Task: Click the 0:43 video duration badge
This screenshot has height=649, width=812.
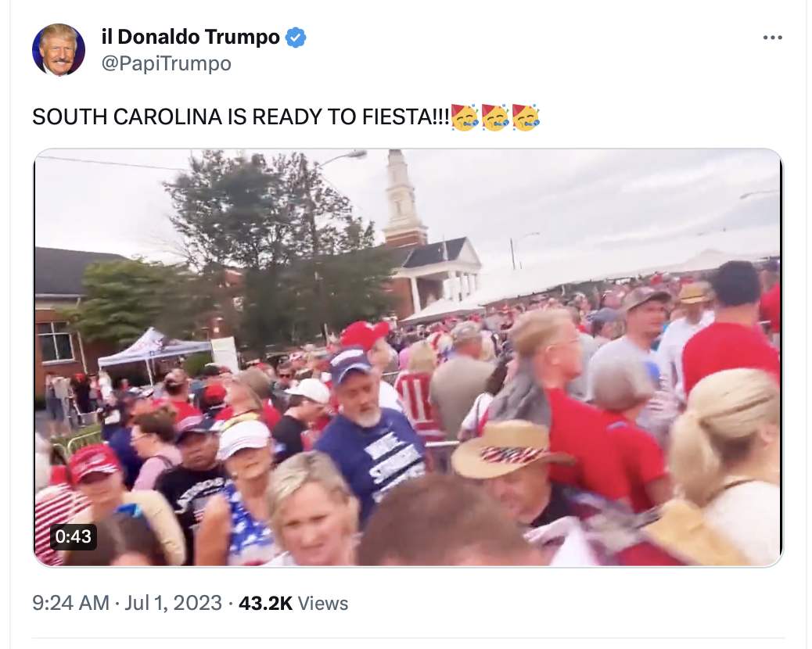Action: (x=73, y=536)
